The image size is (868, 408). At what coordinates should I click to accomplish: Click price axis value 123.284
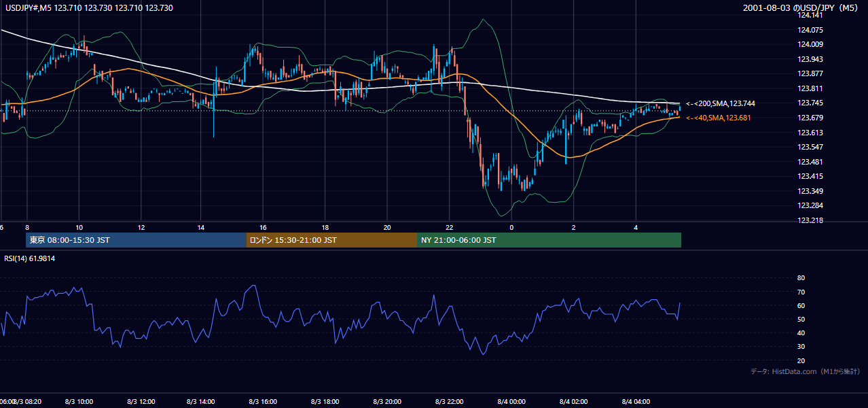[x=812, y=205]
